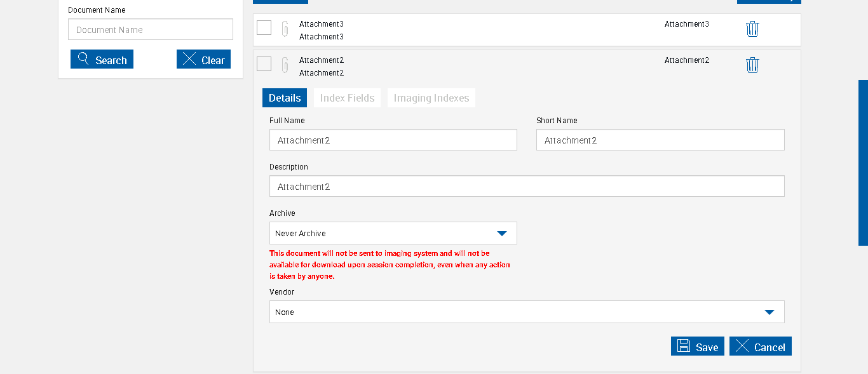
Task: Click the magnifier icon on Search button
Action: pyautogui.click(x=83, y=59)
